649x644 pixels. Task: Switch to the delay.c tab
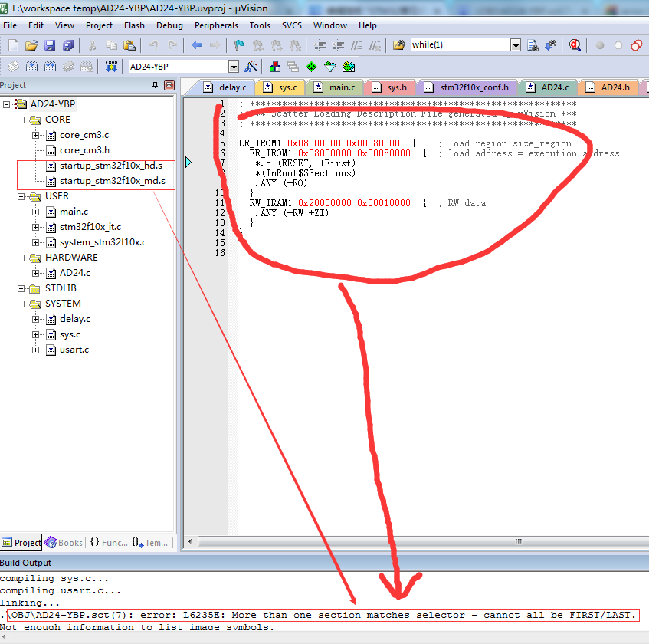pos(225,87)
